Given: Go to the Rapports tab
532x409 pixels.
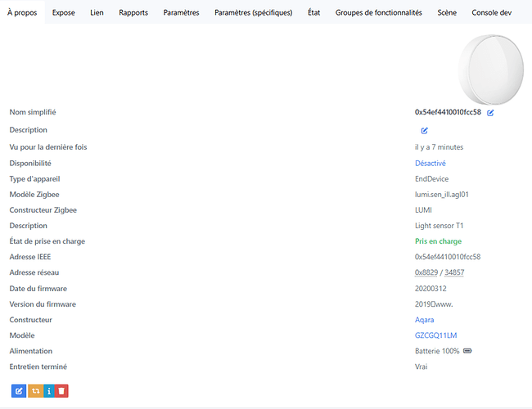Looking at the screenshot, I should point(133,12).
